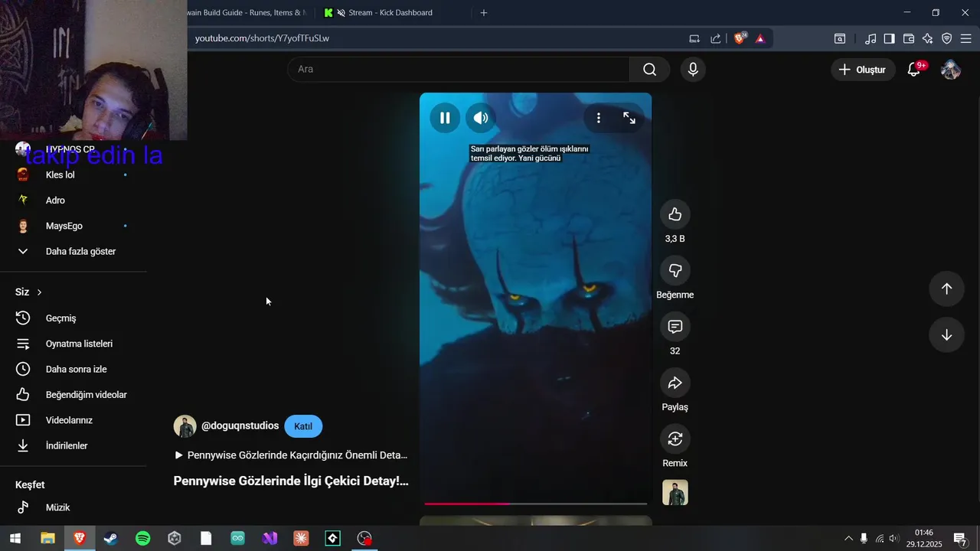This screenshot has width=980, height=551.
Task: Open the Leo AI sparkle icon
Action: tap(928, 38)
